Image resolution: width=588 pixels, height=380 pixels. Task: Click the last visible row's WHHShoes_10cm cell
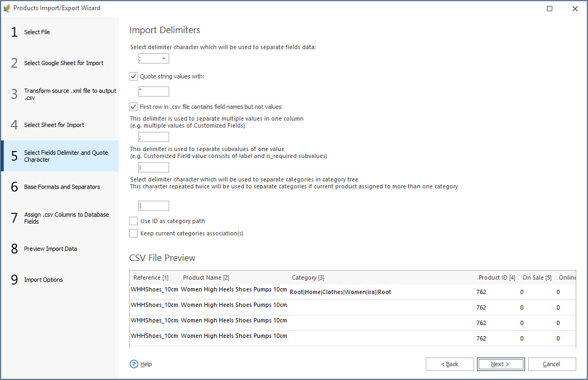pos(154,336)
